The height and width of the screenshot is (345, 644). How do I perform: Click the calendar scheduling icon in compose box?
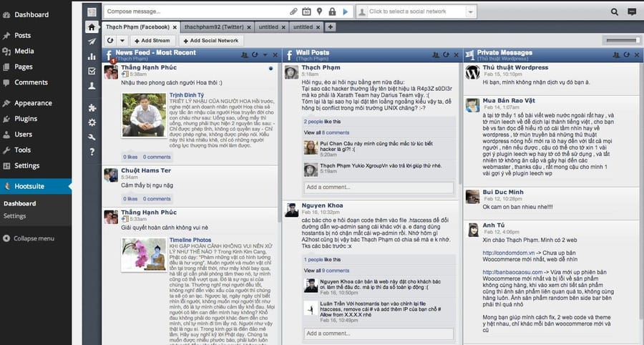click(x=306, y=11)
